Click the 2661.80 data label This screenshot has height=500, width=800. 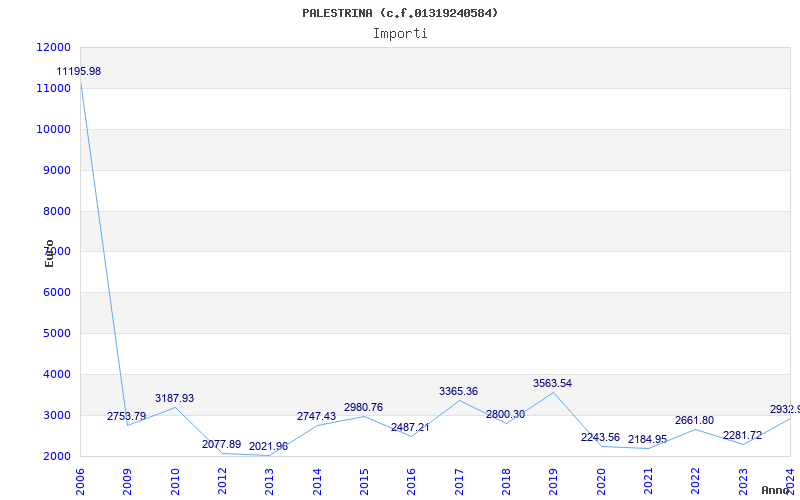[694, 420]
